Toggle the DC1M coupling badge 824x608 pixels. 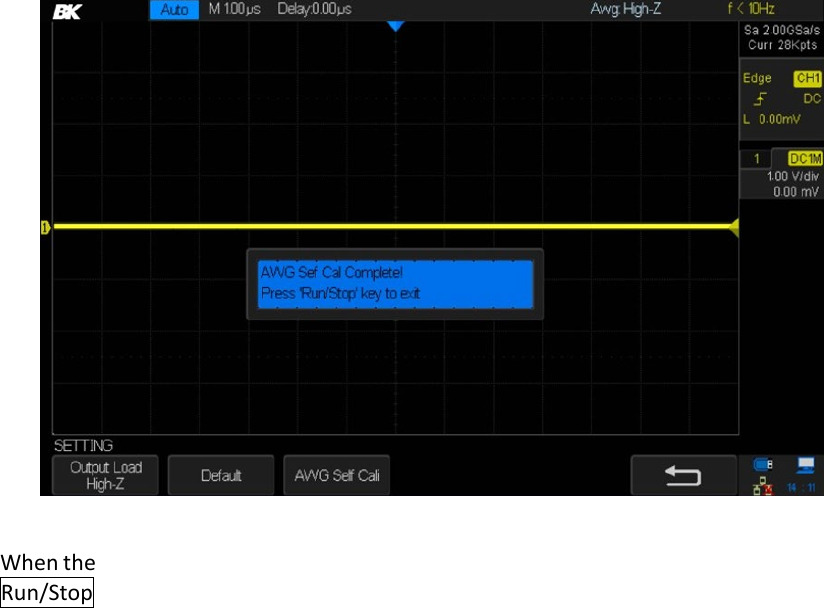point(804,159)
